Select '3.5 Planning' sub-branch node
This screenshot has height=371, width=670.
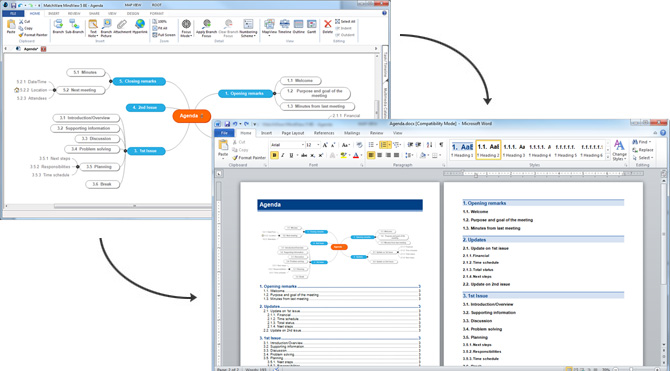pos(99,167)
